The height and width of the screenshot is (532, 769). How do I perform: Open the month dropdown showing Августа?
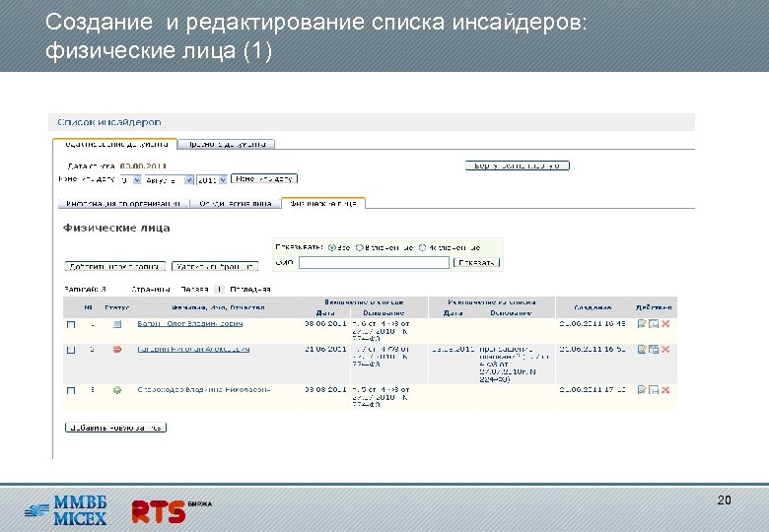tap(170, 180)
